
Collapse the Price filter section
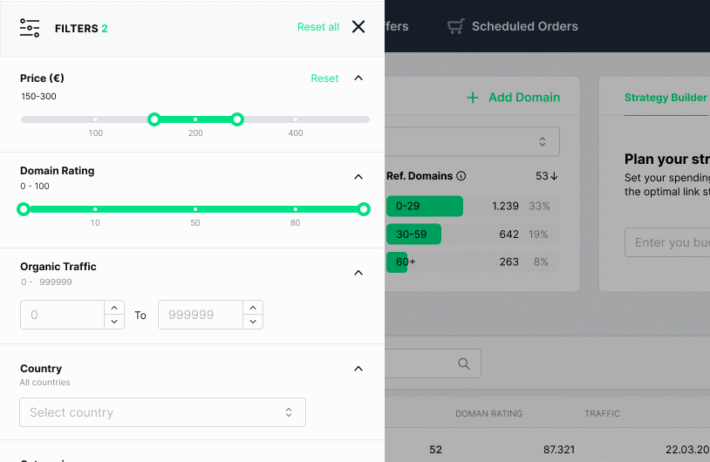coord(359,78)
